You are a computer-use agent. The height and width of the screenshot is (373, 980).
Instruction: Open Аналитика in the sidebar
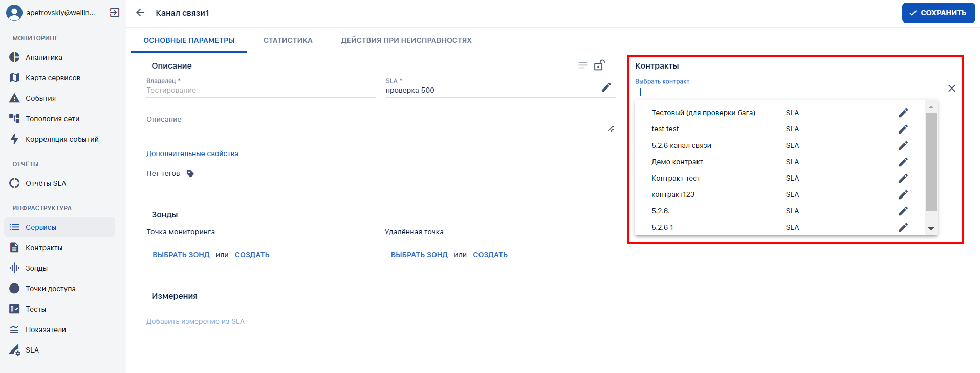[x=59, y=57]
